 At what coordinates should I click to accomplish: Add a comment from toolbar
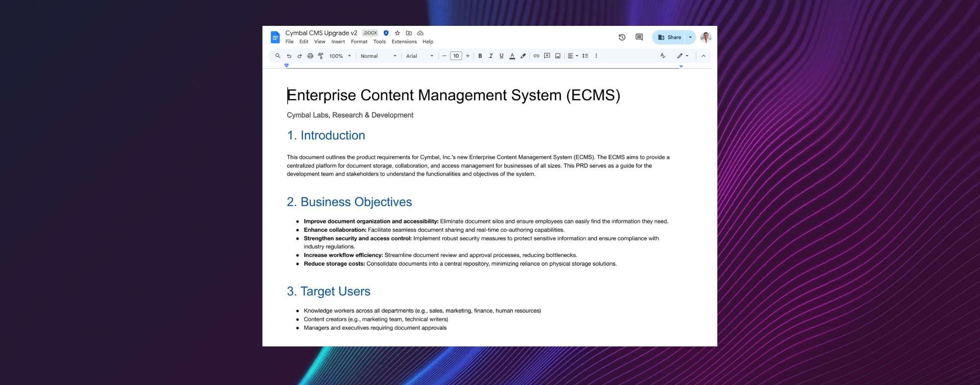pyautogui.click(x=547, y=56)
